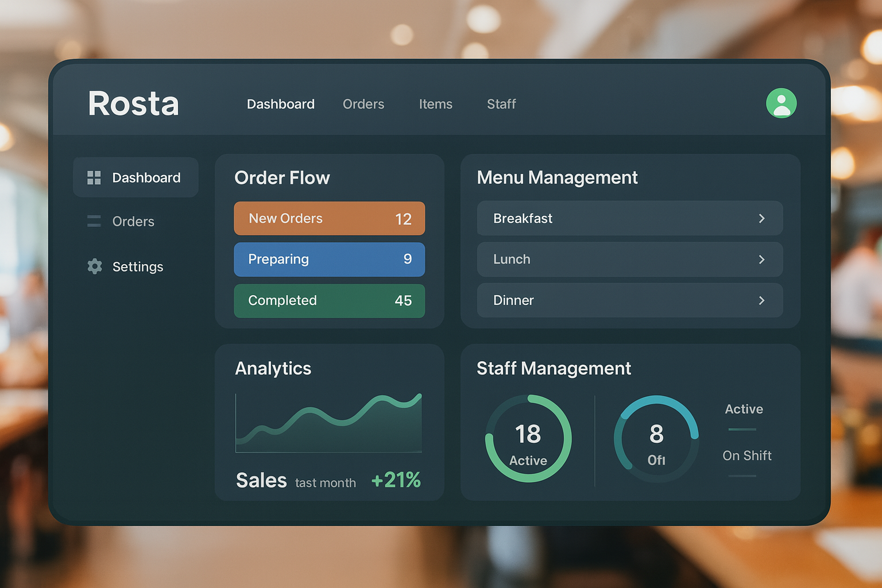Image resolution: width=882 pixels, height=588 pixels.
Task: Select Settings label in the sidebar
Action: [138, 267]
